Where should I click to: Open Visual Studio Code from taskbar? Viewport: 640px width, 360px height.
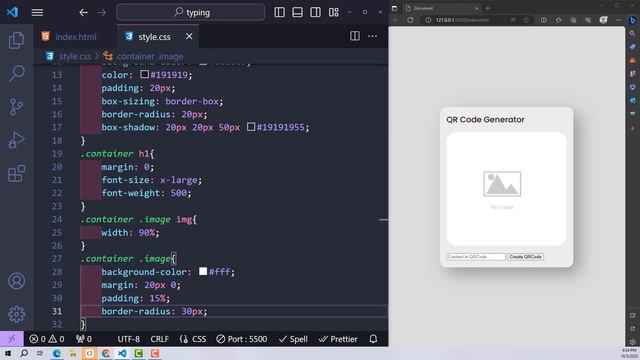click(x=122, y=353)
